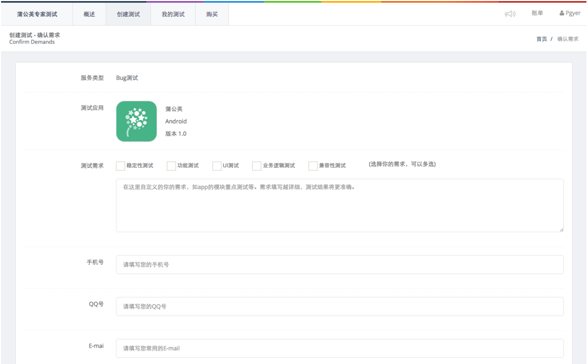Click the 首页 breadcrumb link
588x364 pixels.
coord(541,39)
